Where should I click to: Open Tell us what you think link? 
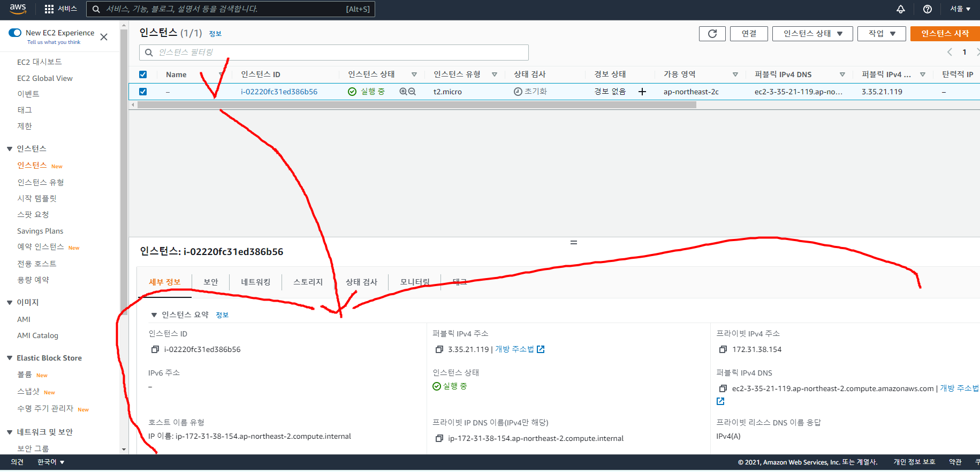click(54, 42)
